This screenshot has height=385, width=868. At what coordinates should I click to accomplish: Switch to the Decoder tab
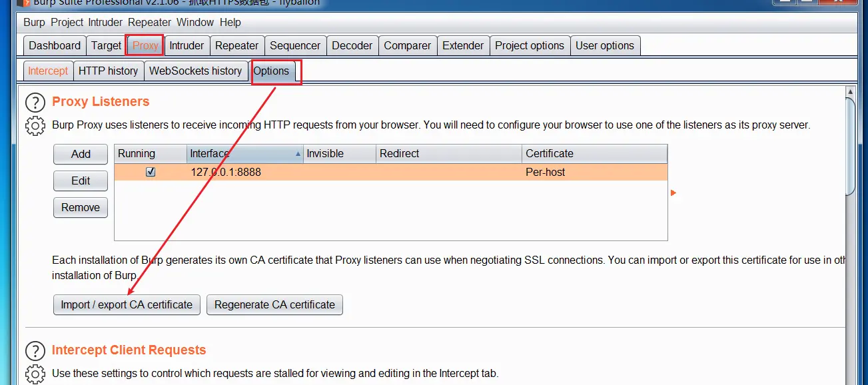(352, 45)
